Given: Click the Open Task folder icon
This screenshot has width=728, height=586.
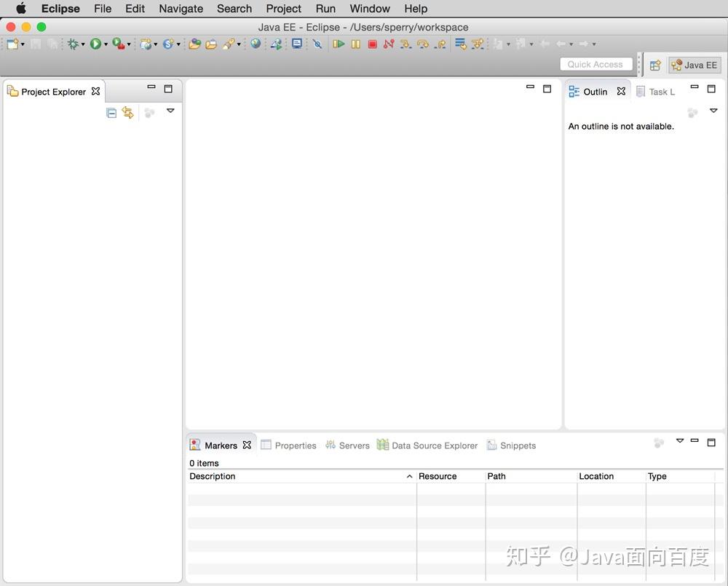Looking at the screenshot, I should click(x=211, y=44).
